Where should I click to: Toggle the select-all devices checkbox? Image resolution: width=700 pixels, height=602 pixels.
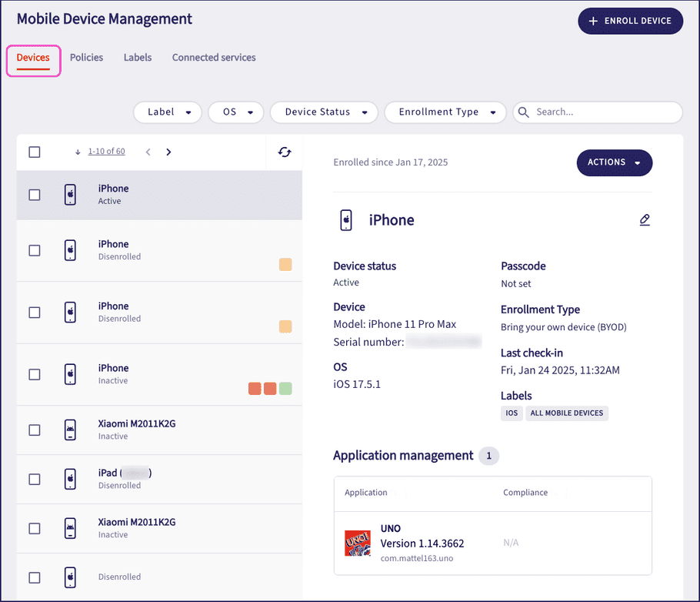35,152
